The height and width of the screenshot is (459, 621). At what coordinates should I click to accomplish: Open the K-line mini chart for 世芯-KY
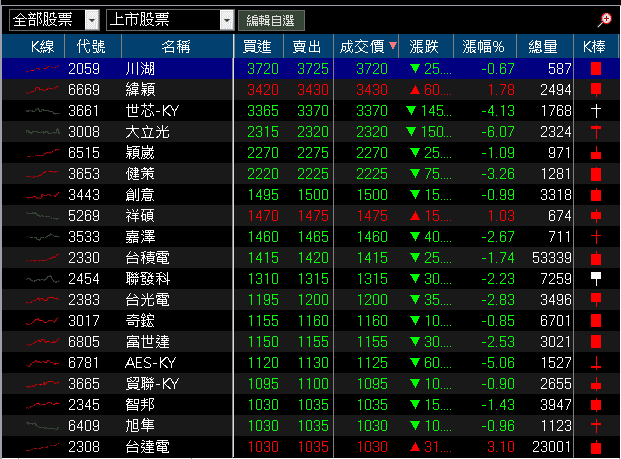pyautogui.click(x=42, y=111)
